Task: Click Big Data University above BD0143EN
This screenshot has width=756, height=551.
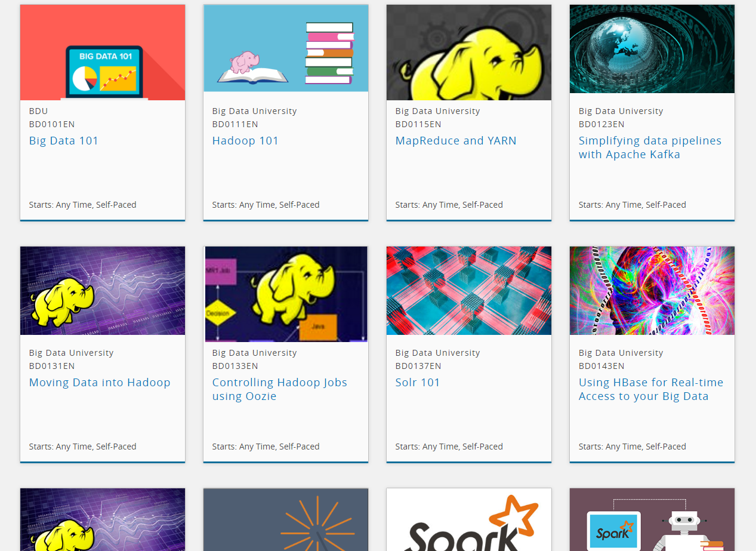Action: 621,353
